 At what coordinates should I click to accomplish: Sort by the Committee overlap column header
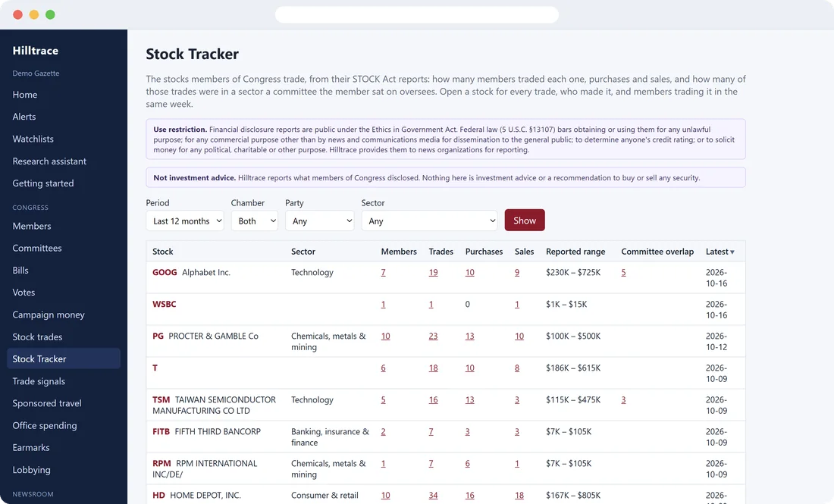point(657,252)
